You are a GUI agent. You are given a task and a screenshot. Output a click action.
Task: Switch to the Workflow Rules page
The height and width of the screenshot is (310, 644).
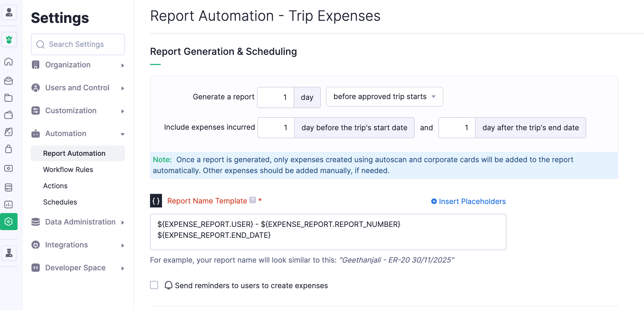[x=68, y=169]
